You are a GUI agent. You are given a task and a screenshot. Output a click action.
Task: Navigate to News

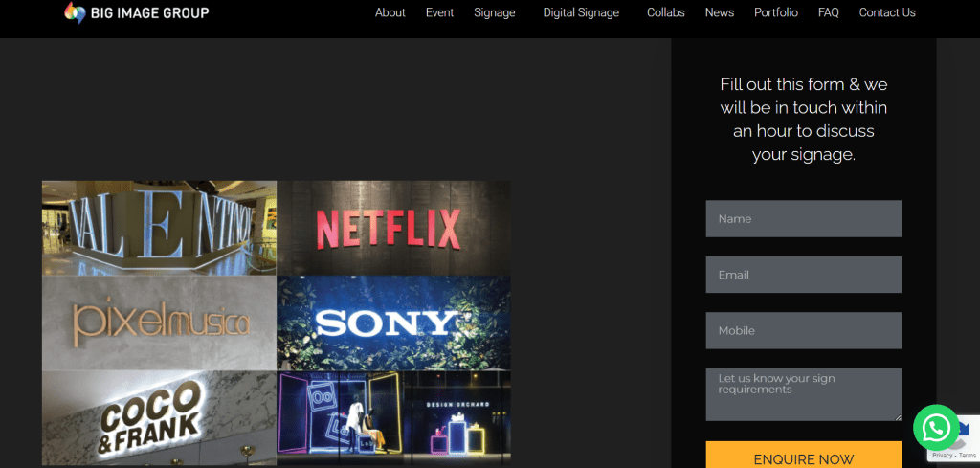pos(720,12)
